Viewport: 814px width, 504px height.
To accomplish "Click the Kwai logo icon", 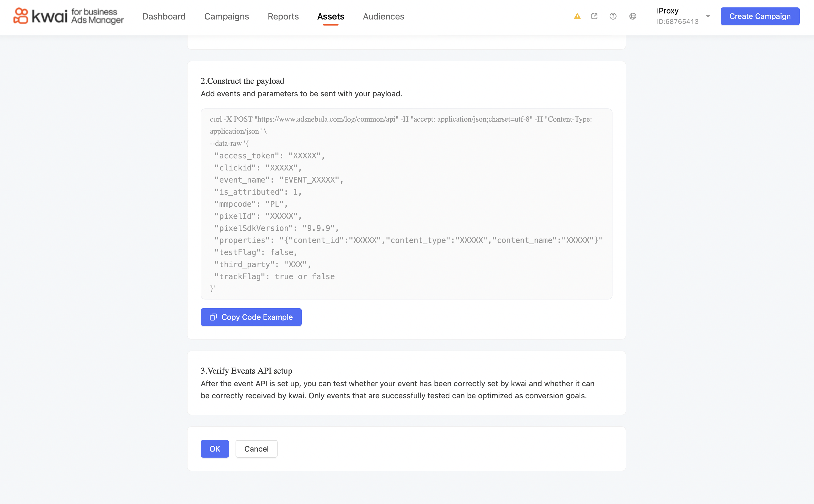I will [21, 16].
